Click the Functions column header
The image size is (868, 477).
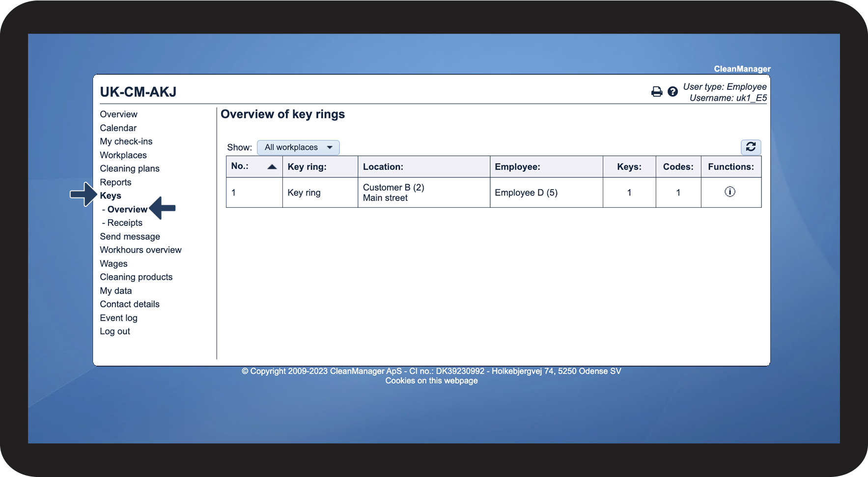(731, 167)
